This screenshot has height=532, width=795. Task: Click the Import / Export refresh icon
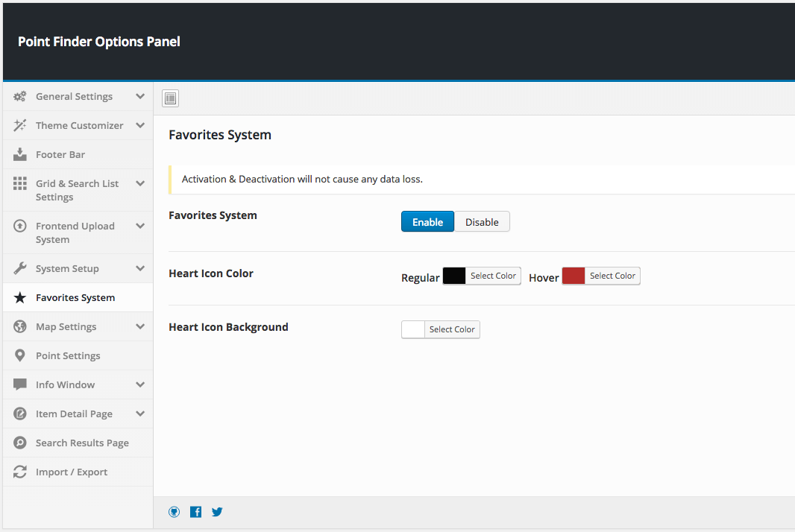[x=20, y=472]
